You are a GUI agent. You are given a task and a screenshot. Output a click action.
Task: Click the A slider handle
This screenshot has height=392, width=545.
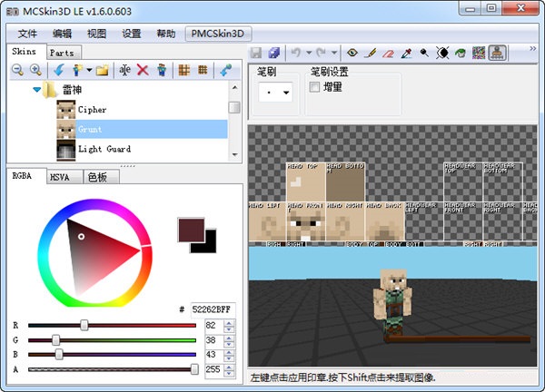(x=194, y=369)
